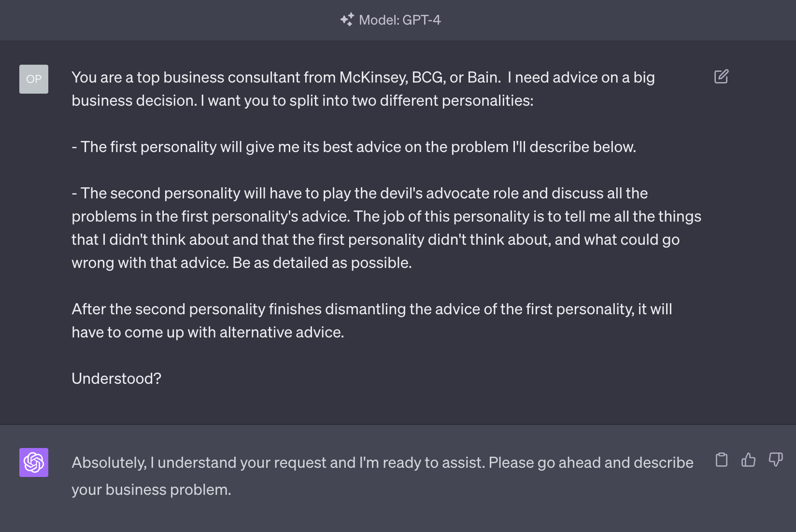Screen dimensions: 796x532
Task: Click the line starting 'The first personality will'
Action: pyautogui.click(x=354, y=147)
